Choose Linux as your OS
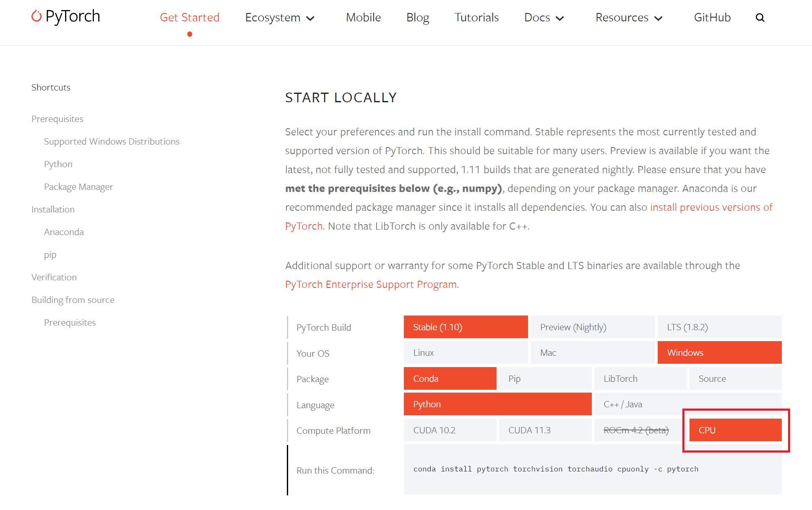Image resolution: width=812 pixels, height=510 pixels. 466,353
